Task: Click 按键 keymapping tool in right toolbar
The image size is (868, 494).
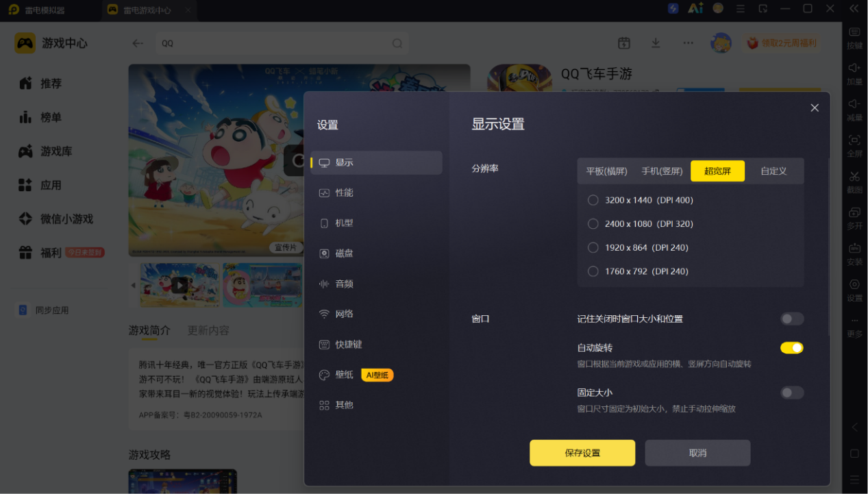Action: [x=854, y=38]
